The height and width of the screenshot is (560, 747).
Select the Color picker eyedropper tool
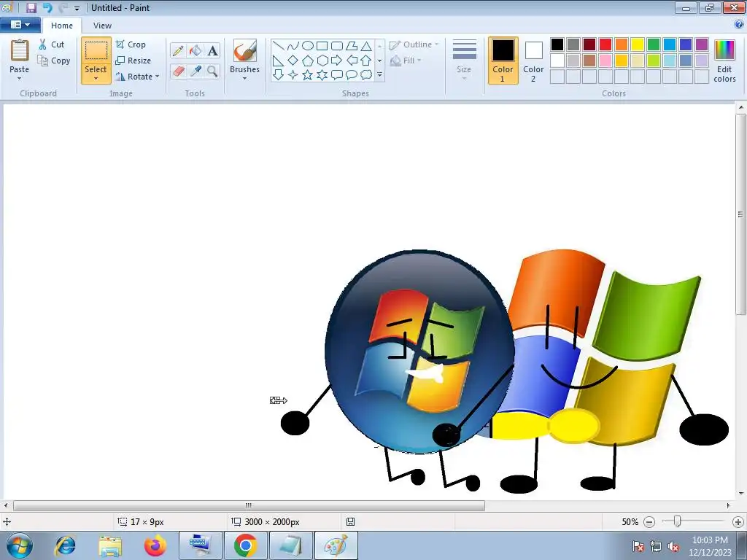pos(196,71)
